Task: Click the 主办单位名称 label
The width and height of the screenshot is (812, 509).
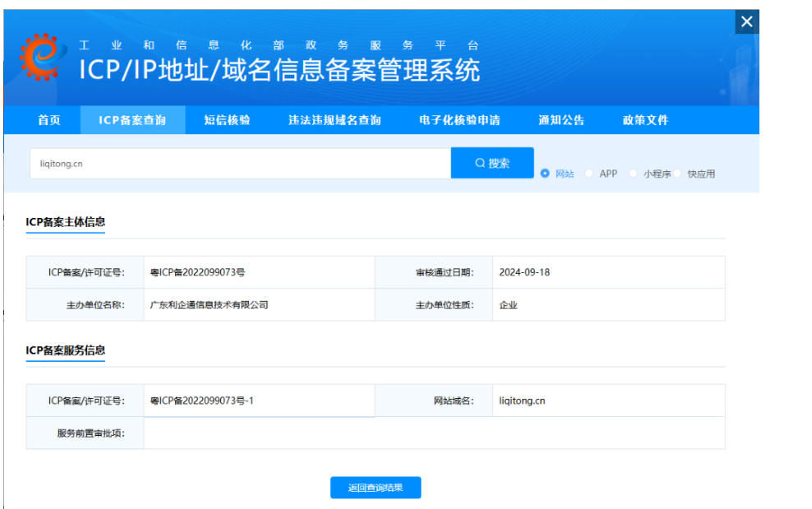Action: pos(95,305)
